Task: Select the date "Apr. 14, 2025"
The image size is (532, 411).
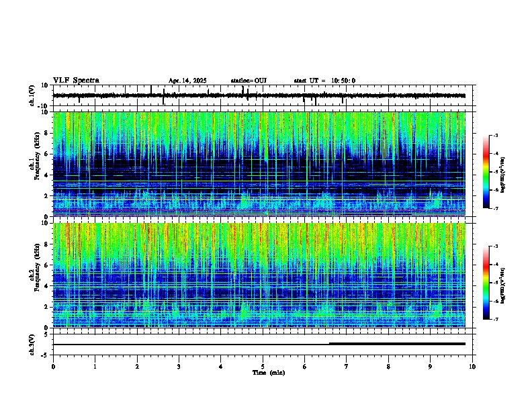Action: pyautogui.click(x=187, y=81)
